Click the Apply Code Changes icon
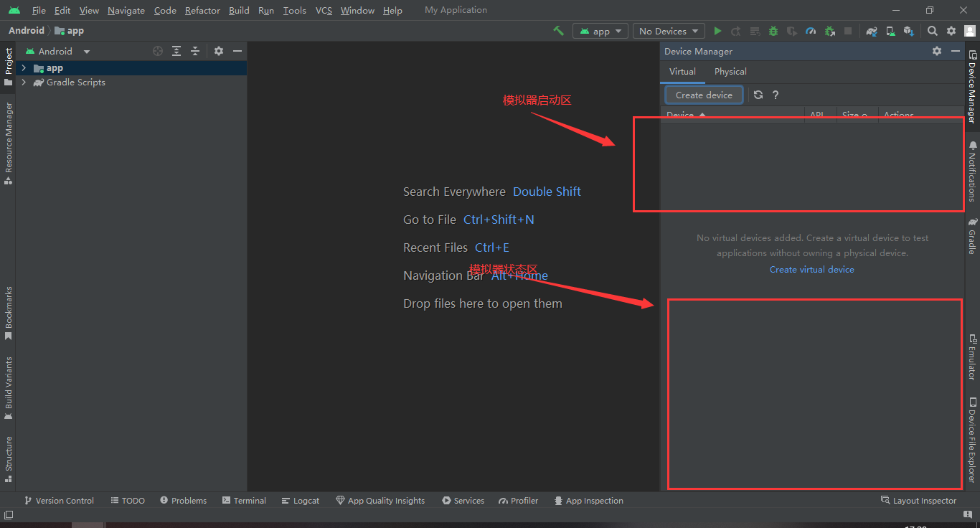The height and width of the screenshot is (528, 980). (x=755, y=31)
